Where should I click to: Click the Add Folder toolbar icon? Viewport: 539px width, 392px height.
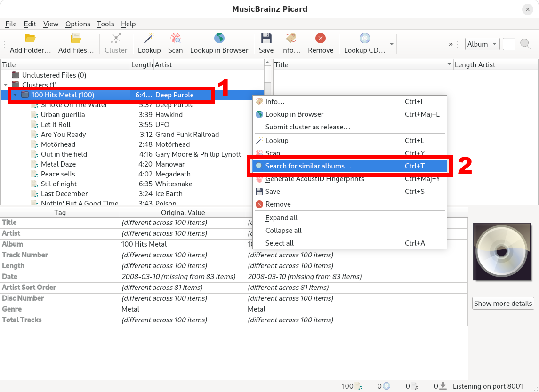[30, 39]
